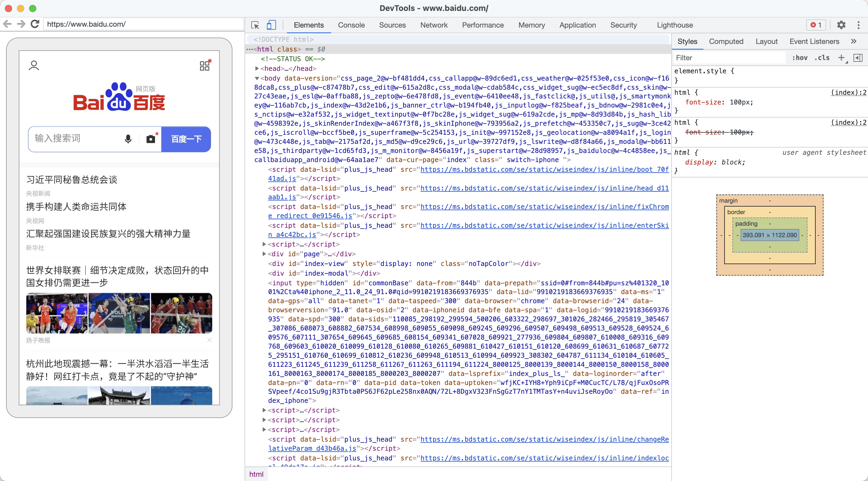Viewport: 868px width, 481px height.
Task: Toggle .cls element classes panel
Action: (822, 58)
